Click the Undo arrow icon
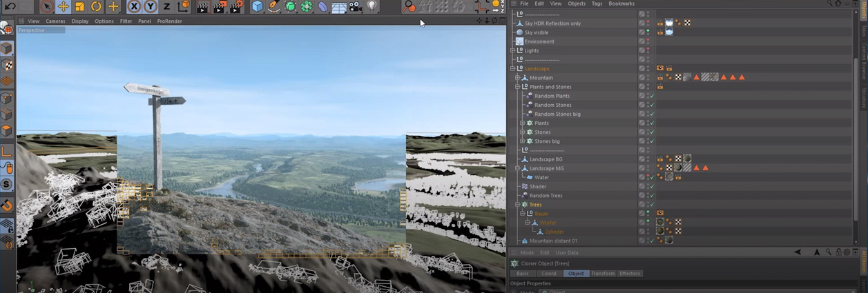This screenshot has height=293, width=868. 10,6
